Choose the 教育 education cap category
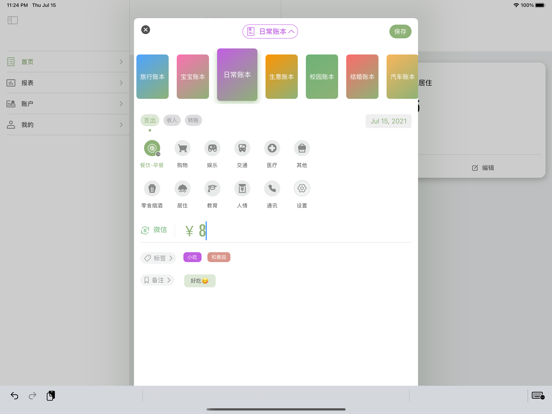This screenshot has width=552, height=414. pos(212,188)
